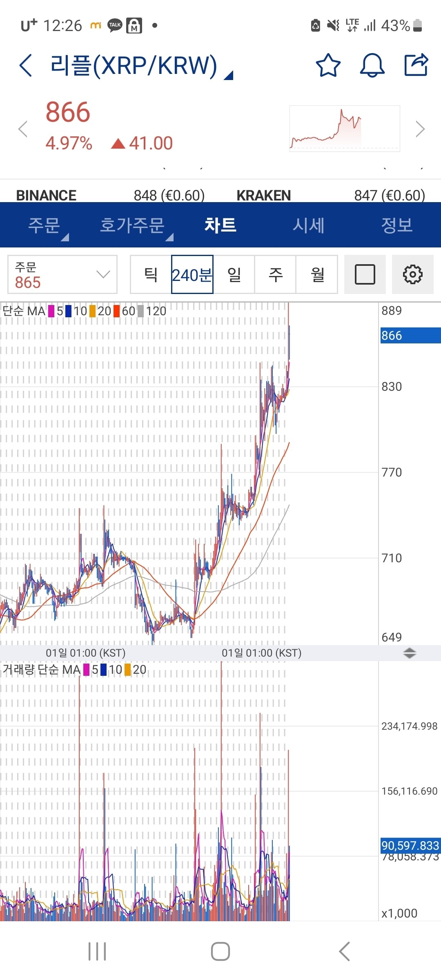Tap the 주 weekly interval button
This screenshot has width=441, height=980.
point(275,274)
